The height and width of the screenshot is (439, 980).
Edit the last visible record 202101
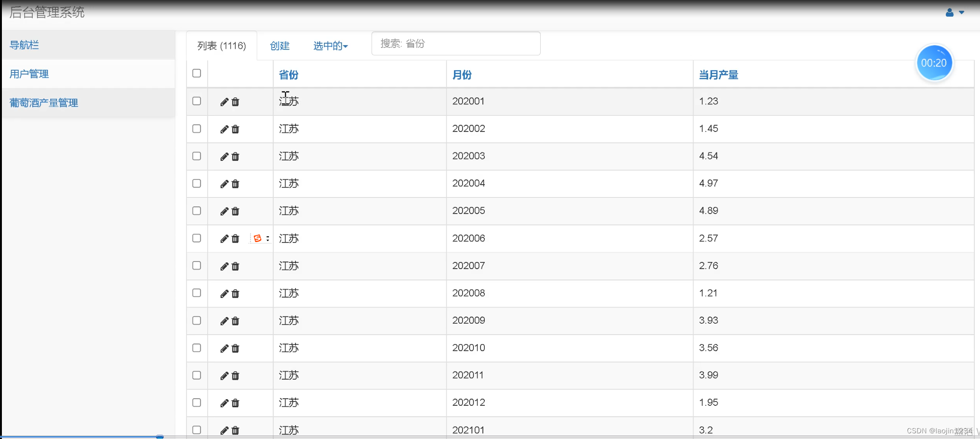[x=224, y=430]
